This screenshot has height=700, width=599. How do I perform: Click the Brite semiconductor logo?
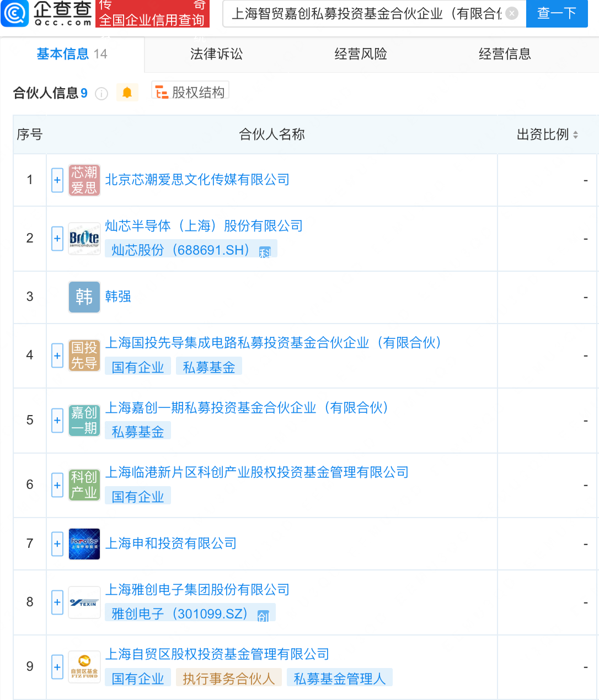[84, 239]
